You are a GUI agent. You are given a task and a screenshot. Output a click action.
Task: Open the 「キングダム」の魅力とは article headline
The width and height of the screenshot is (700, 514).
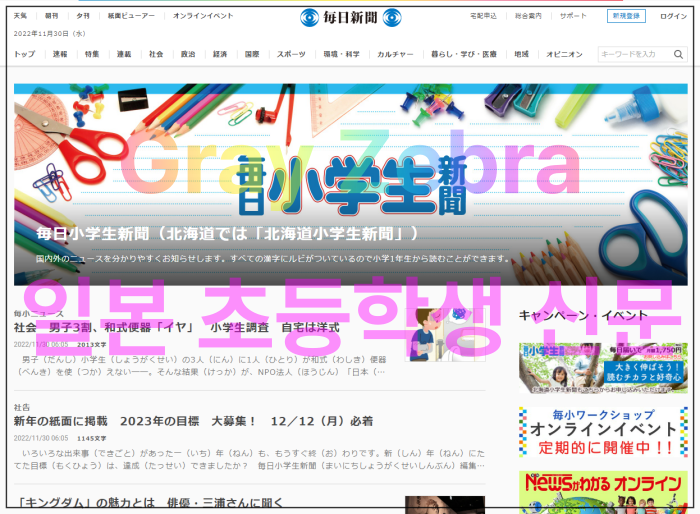click(x=148, y=503)
